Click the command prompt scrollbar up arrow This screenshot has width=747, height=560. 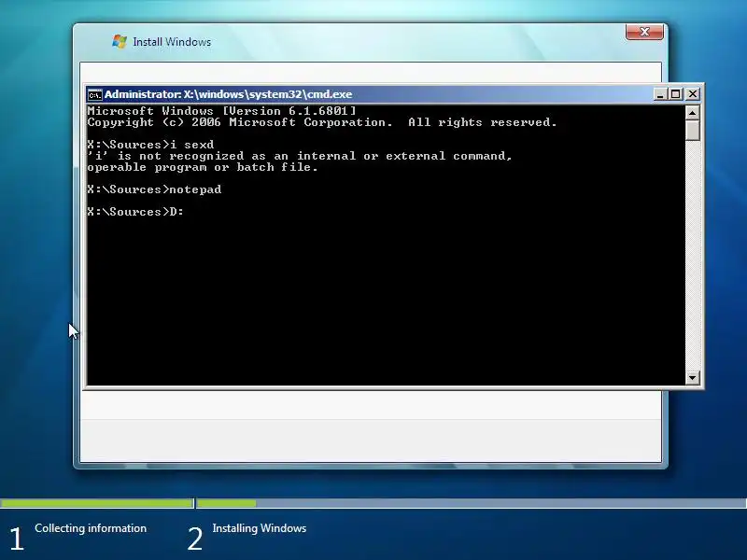692,113
